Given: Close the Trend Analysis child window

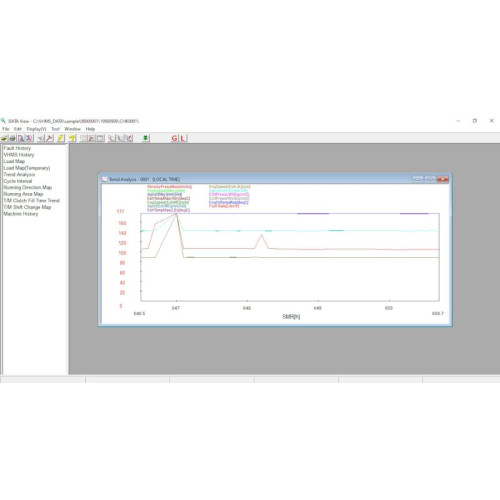Looking at the screenshot, I should (443, 179).
